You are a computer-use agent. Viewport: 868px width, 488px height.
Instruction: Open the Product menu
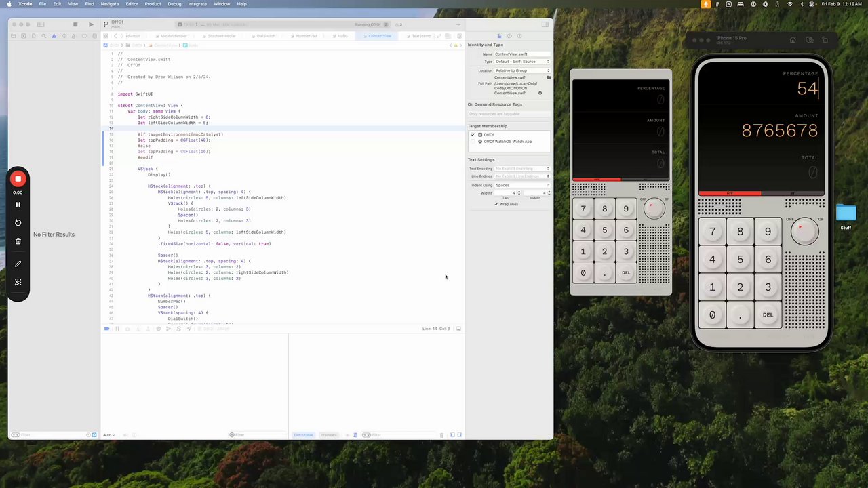(x=153, y=4)
